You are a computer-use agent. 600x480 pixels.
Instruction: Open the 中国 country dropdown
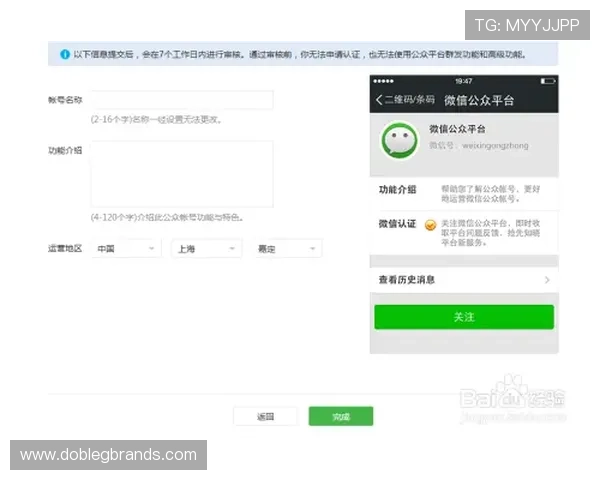[x=125, y=248]
